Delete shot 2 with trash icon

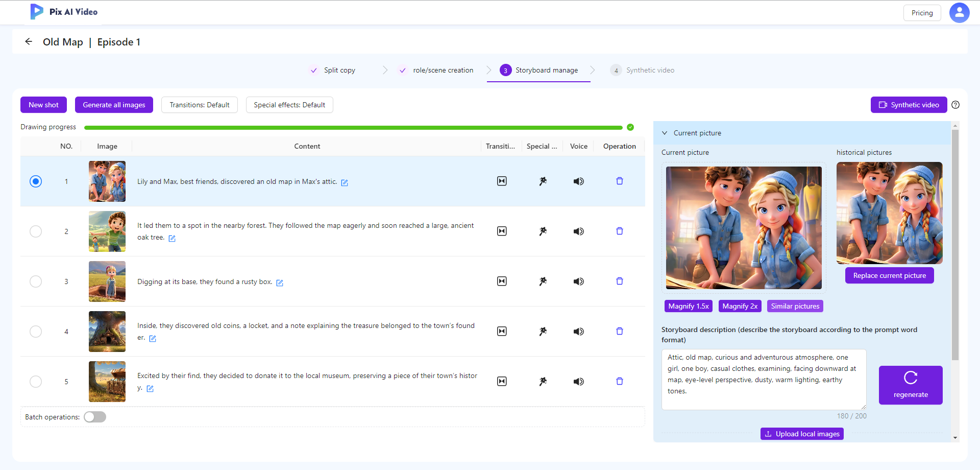point(620,231)
